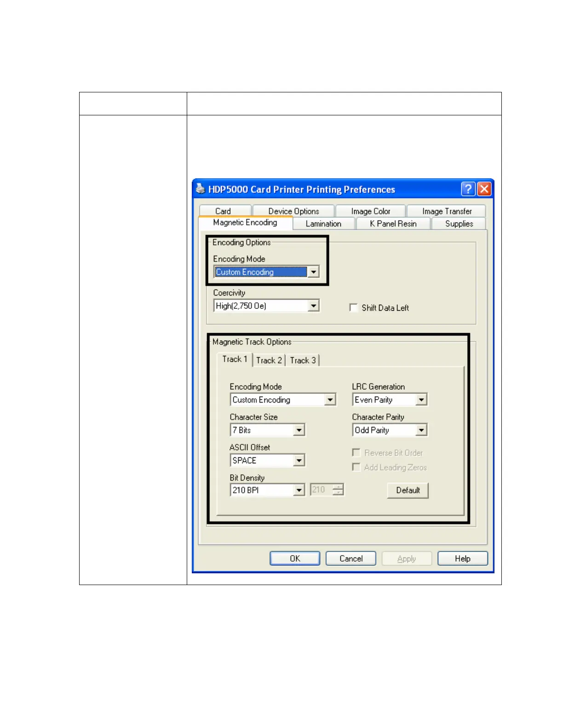Click the Cancel button
Viewport: 563px width, 728px height.
pos(351,558)
